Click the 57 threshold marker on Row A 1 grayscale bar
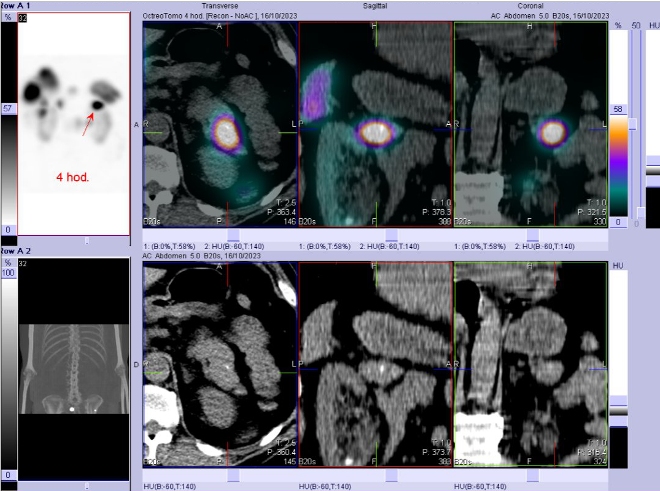The image size is (660, 491). 8,109
